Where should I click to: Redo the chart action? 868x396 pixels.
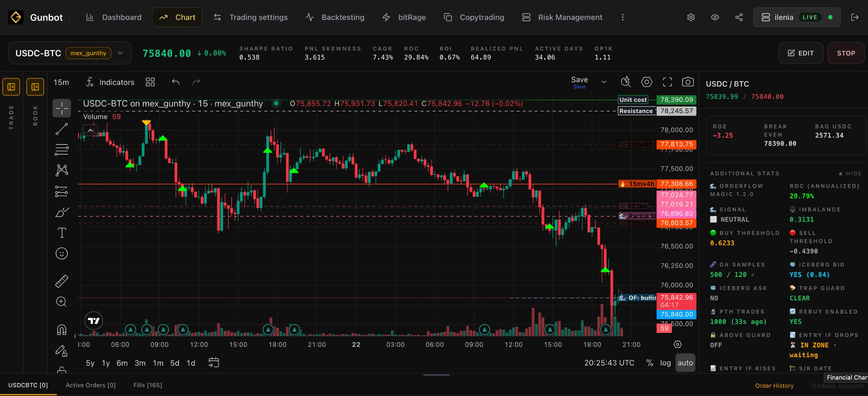tap(196, 82)
